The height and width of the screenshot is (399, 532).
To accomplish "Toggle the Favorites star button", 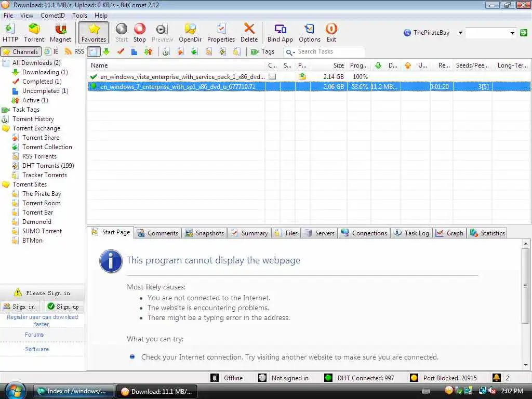I will (x=94, y=33).
